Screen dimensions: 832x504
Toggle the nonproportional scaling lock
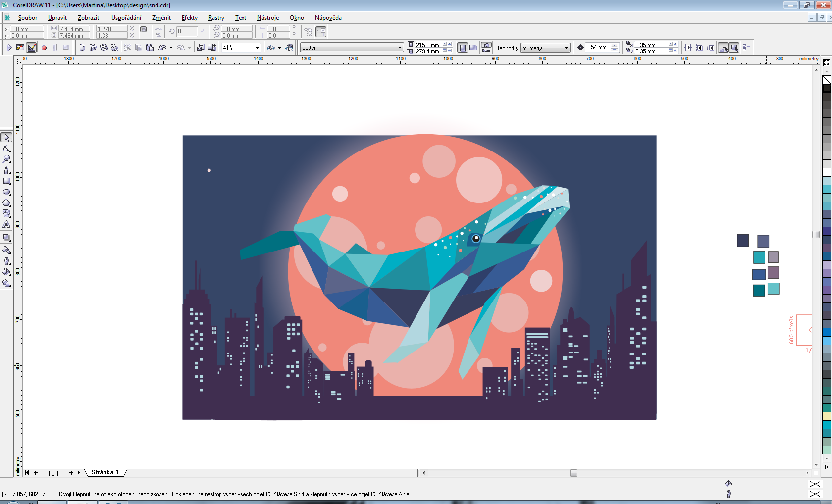click(143, 30)
